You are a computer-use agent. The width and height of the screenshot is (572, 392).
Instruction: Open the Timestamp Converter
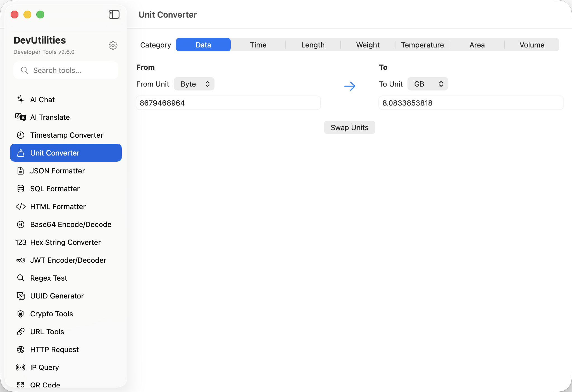click(x=66, y=135)
